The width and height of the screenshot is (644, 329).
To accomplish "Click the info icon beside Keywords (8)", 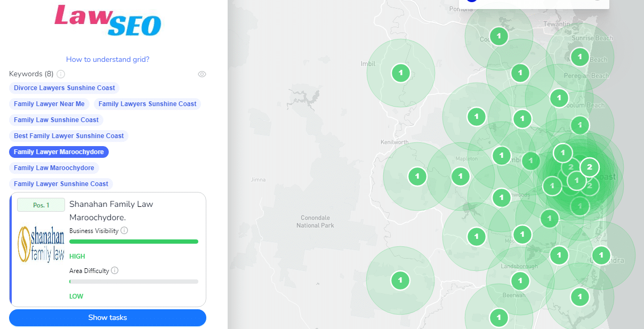I will pyautogui.click(x=61, y=74).
